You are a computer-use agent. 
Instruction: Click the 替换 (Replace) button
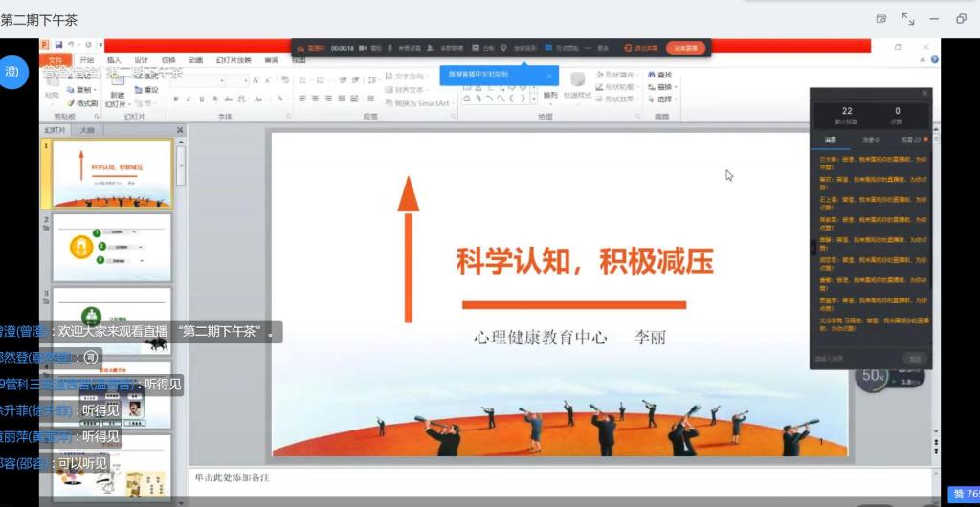[663, 87]
